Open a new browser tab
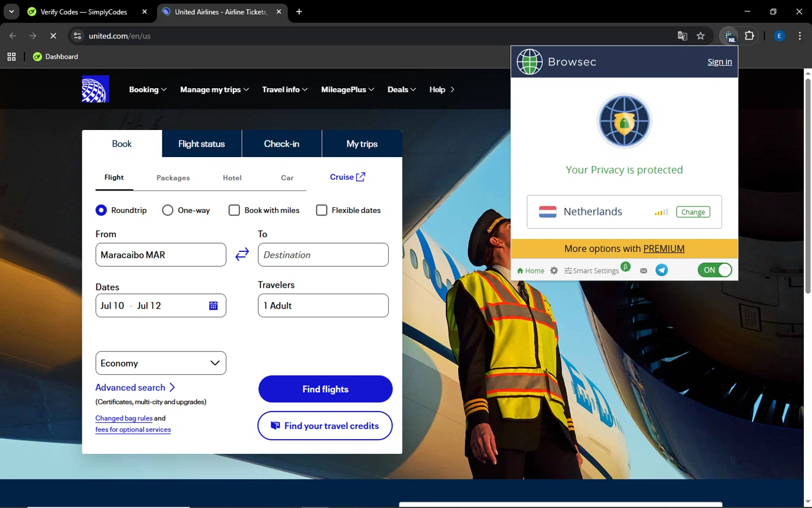 pyautogui.click(x=299, y=11)
